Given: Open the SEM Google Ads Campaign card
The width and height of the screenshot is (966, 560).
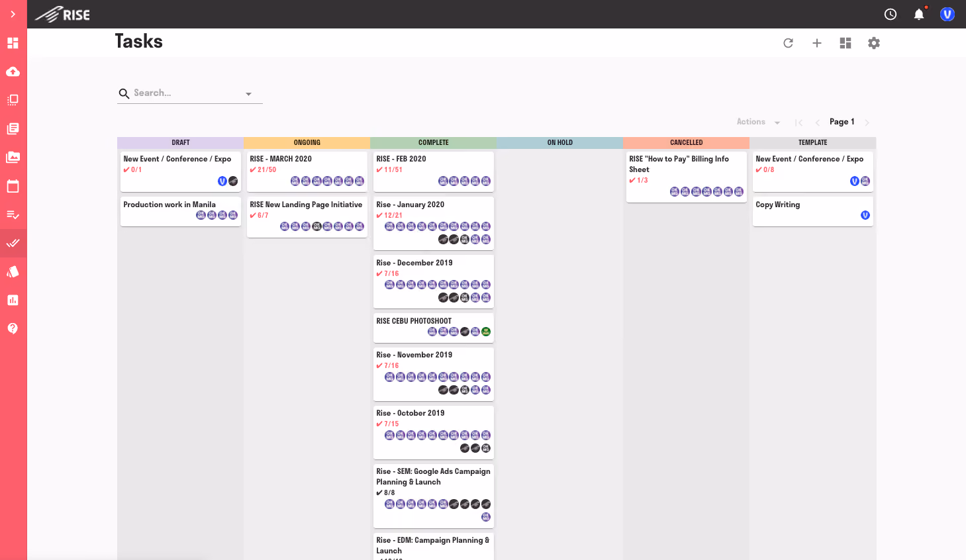Looking at the screenshot, I should pyautogui.click(x=433, y=495).
